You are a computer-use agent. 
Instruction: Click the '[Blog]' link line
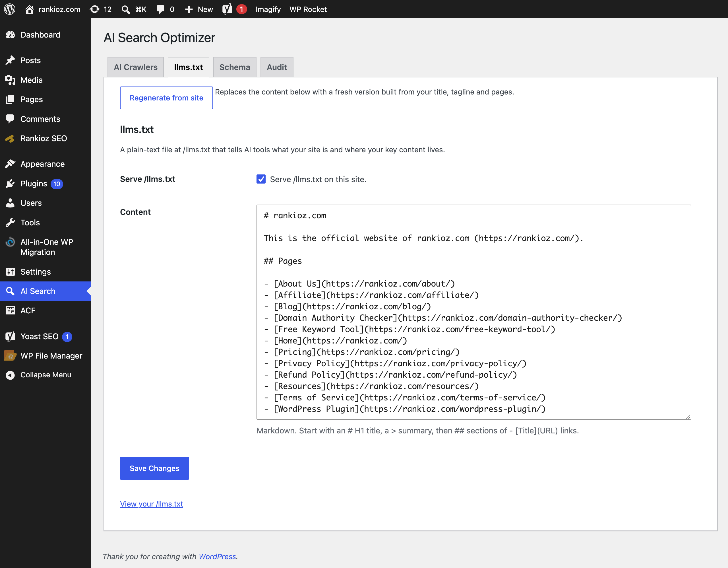pos(347,306)
